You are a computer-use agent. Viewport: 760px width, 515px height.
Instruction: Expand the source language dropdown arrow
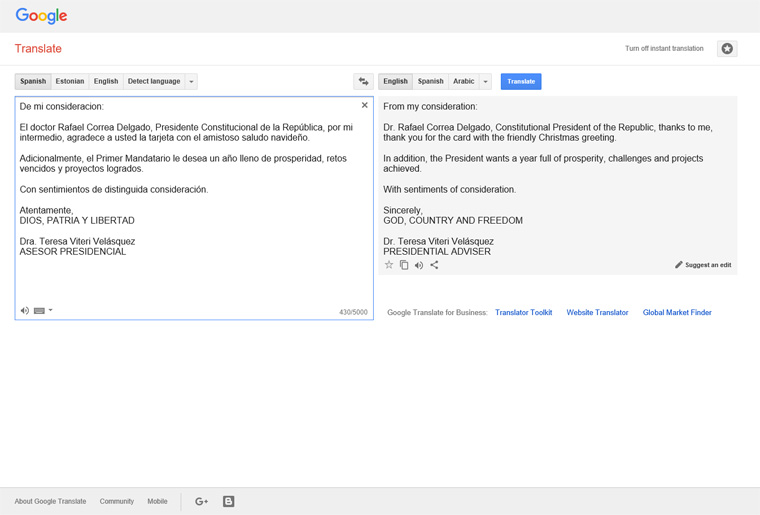click(191, 81)
